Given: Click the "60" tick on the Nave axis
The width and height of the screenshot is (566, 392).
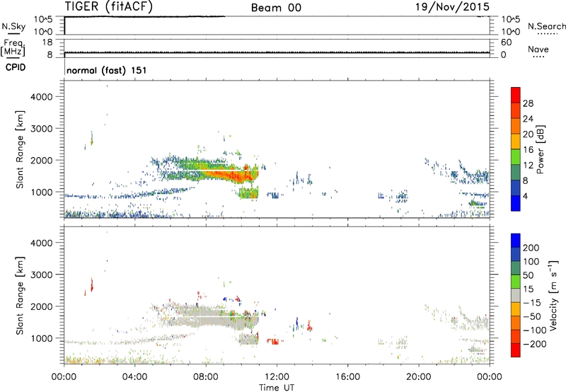Looking at the screenshot, I should pyautogui.click(x=507, y=42).
